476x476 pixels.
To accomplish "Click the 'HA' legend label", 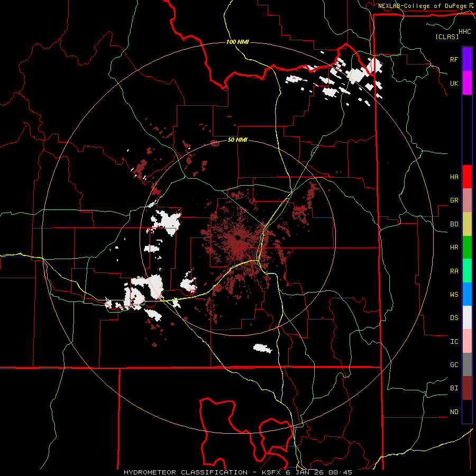I will pos(454,177).
